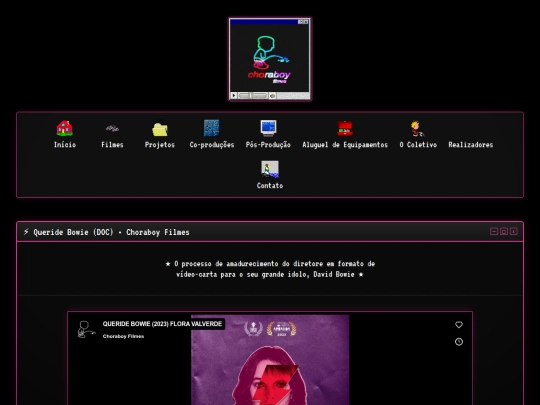Click the clock watch-later icon on video
Viewport: 540px width, 405px height.
point(459,342)
